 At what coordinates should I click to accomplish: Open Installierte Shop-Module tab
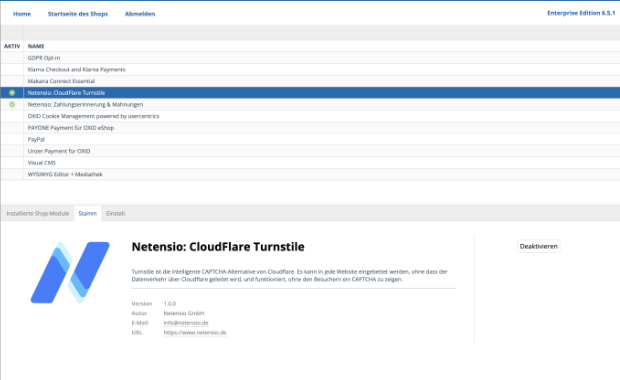pos(38,214)
